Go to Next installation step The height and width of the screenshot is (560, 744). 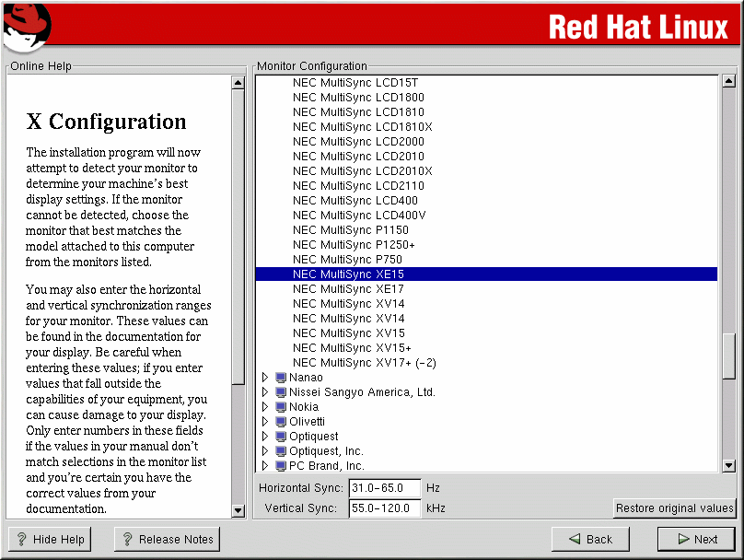pyautogui.click(x=696, y=540)
